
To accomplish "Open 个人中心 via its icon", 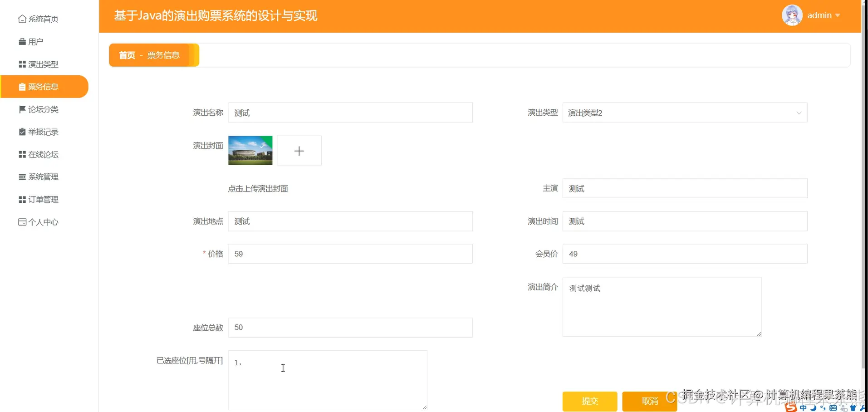I will (x=22, y=222).
